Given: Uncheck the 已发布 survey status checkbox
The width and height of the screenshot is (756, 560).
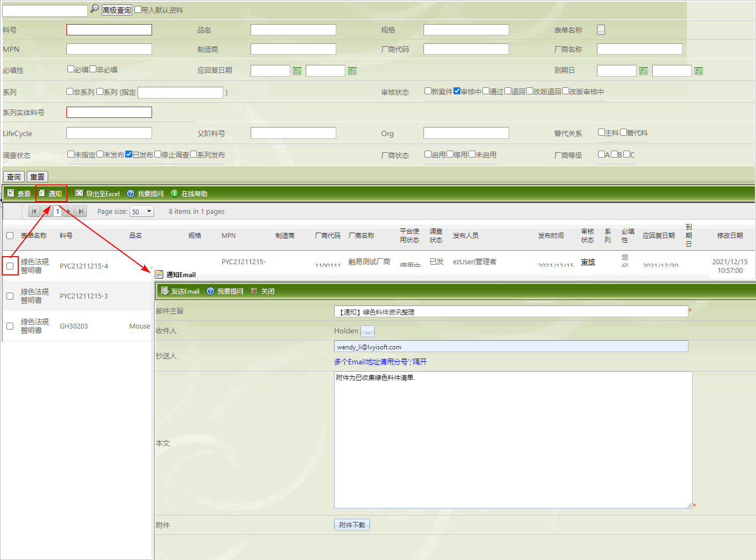Looking at the screenshot, I should tap(128, 154).
